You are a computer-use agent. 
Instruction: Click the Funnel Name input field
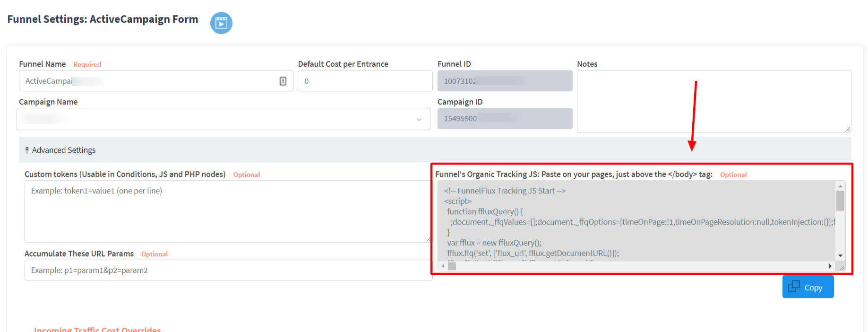click(156, 81)
